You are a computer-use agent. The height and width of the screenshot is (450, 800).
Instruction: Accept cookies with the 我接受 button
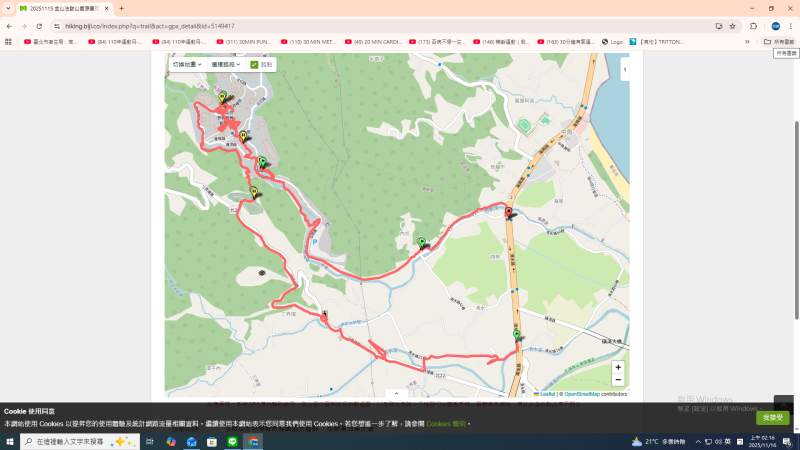[772, 417]
